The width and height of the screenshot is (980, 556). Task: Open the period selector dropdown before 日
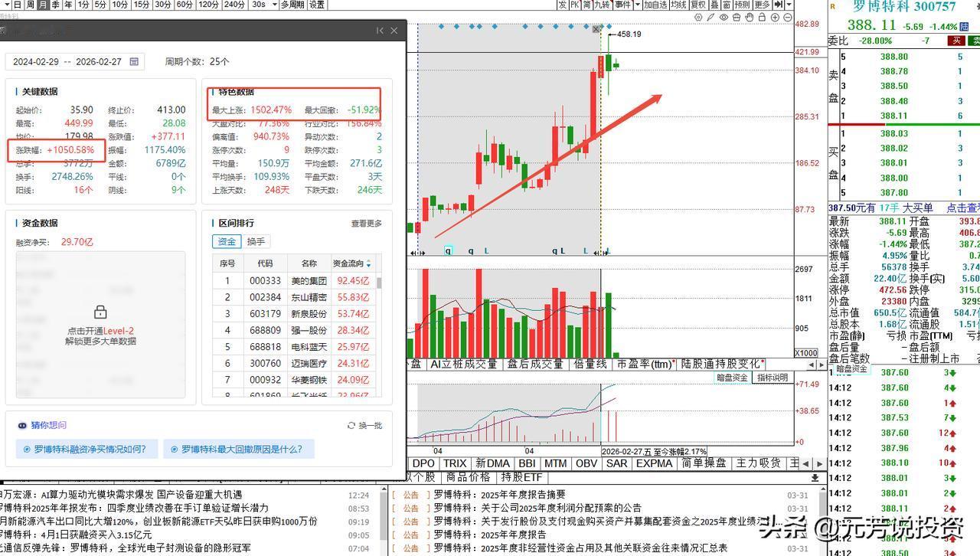tap(6, 5)
